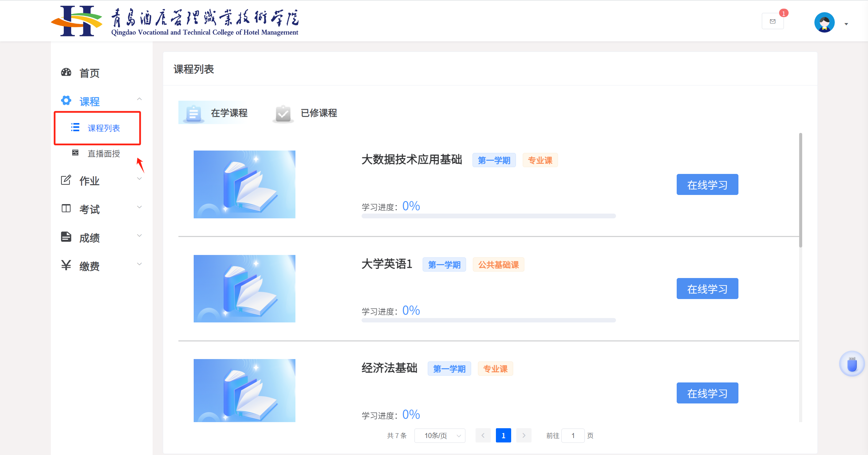
Task: Click the 首页 dashboard icon
Action: (66, 73)
